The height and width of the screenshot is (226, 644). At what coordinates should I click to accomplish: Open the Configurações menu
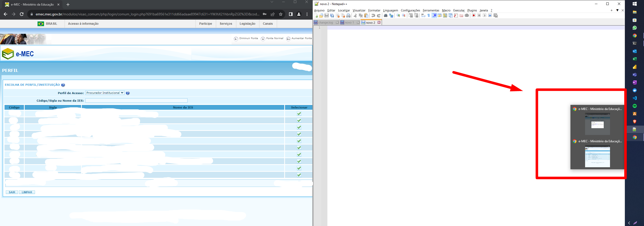pos(410,10)
